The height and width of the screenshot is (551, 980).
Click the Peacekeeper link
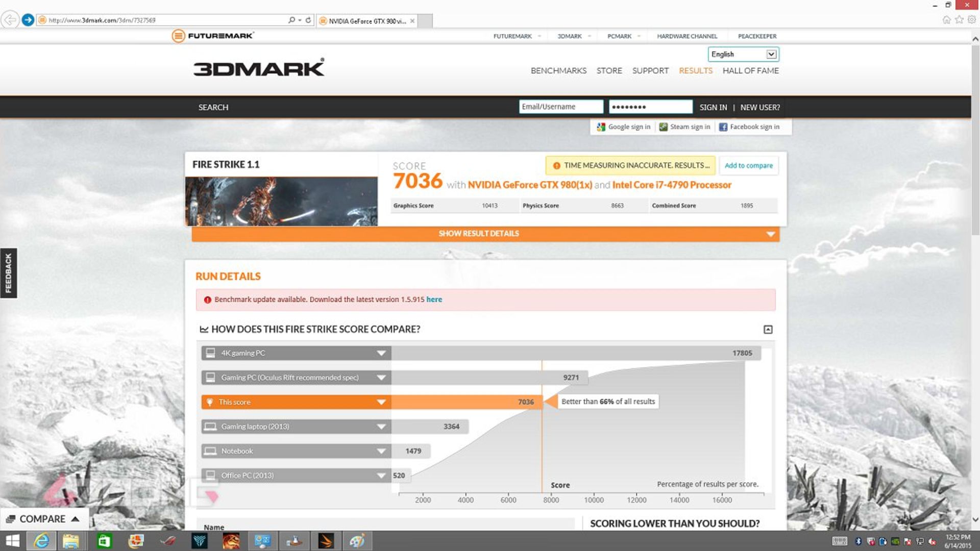pyautogui.click(x=757, y=36)
